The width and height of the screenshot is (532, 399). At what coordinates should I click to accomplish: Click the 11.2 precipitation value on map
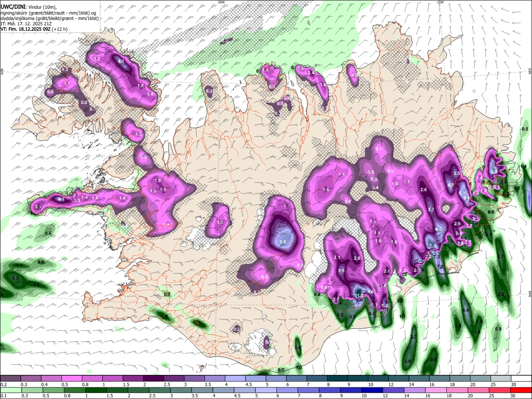coord(359,296)
